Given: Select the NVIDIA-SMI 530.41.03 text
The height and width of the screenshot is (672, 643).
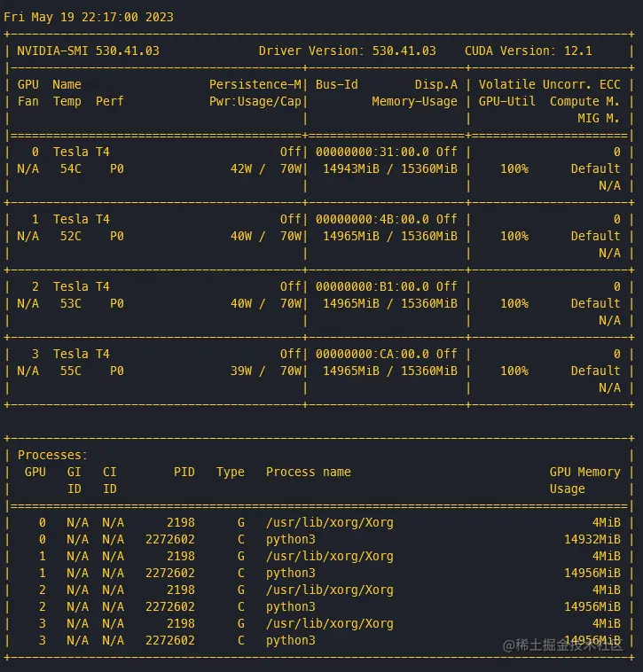Looking at the screenshot, I should click(x=89, y=51).
